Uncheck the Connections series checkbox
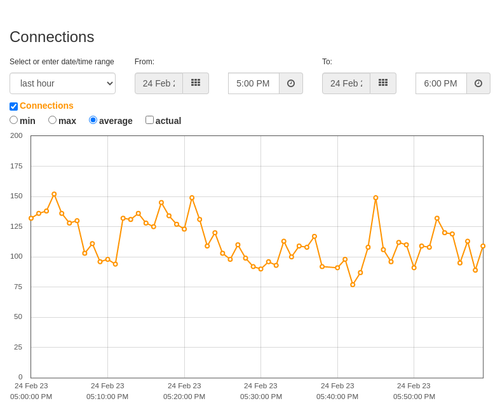Screen dimensions: 500x403 tap(14, 106)
